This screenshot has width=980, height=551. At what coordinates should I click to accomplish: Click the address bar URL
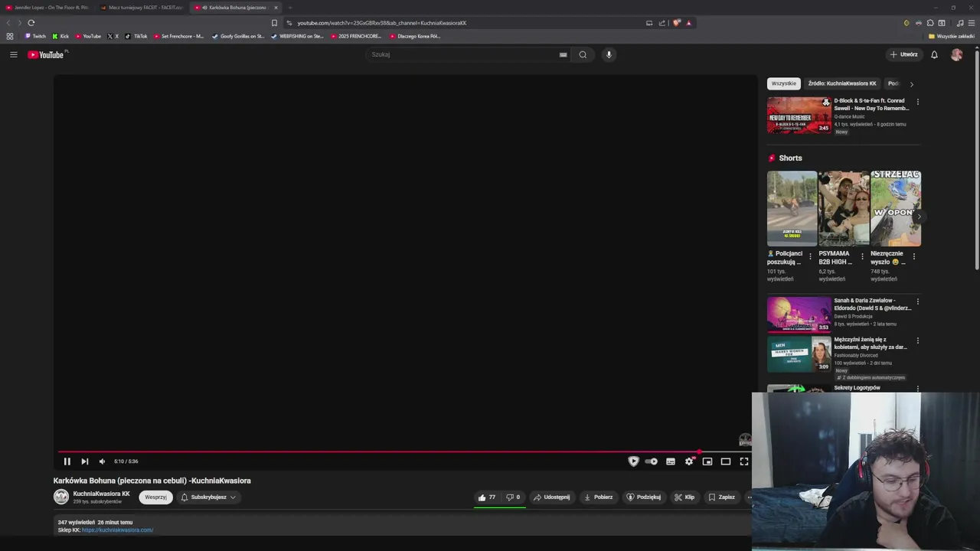coord(381,23)
